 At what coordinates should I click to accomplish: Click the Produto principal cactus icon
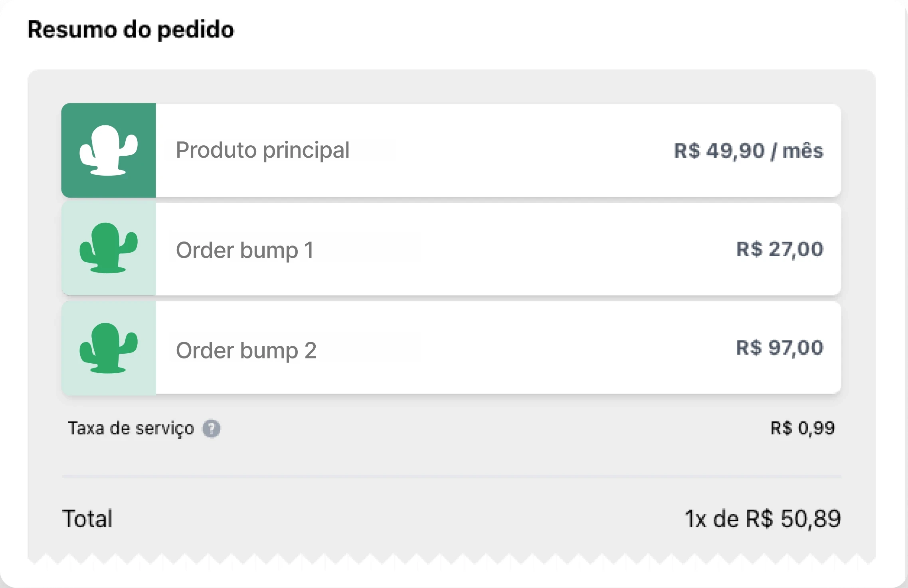(x=108, y=150)
